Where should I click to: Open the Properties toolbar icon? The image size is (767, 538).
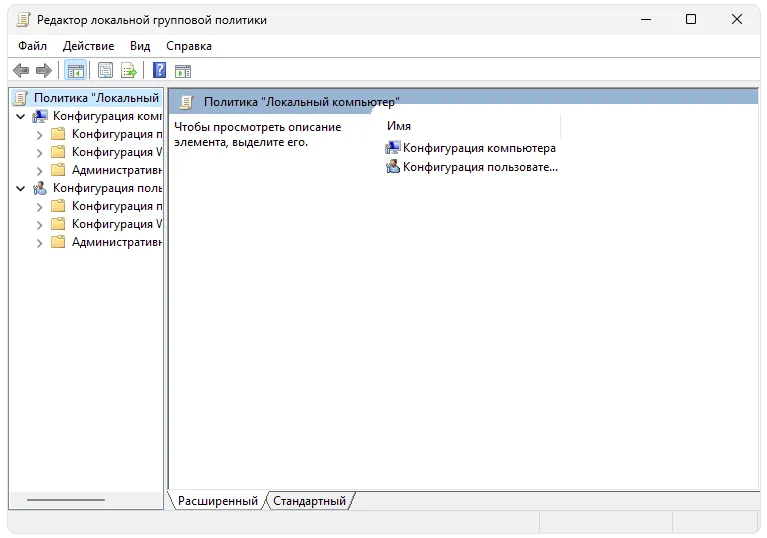pyautogui.click(x=105, y=70)
